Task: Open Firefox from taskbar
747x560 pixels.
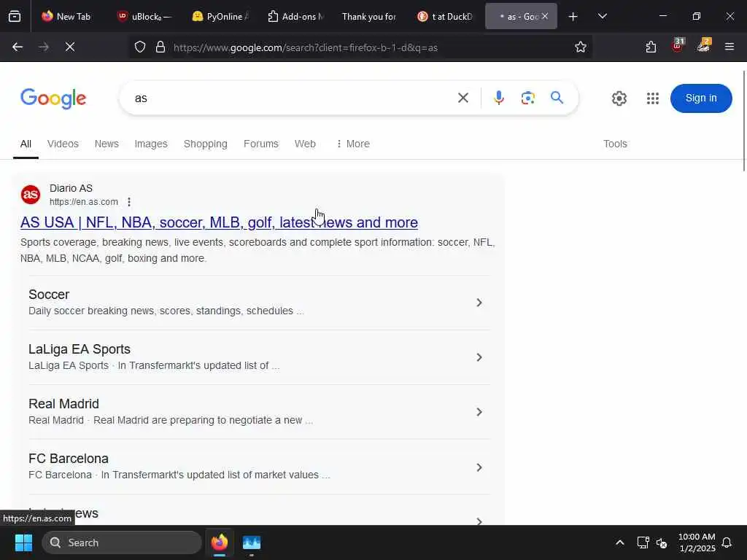Action: click(220, 542)
